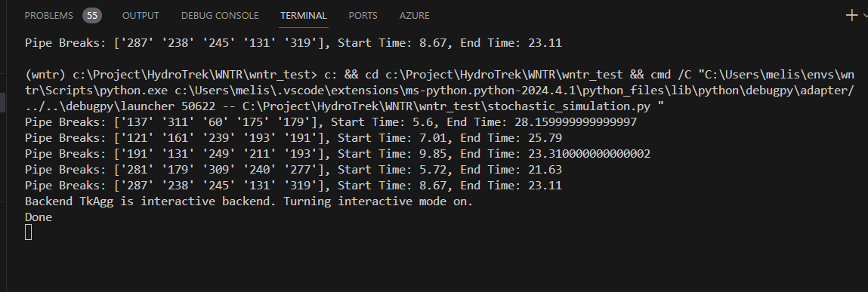
Task: Click the 55 problems count badge
Action: [x=92, y=16]
